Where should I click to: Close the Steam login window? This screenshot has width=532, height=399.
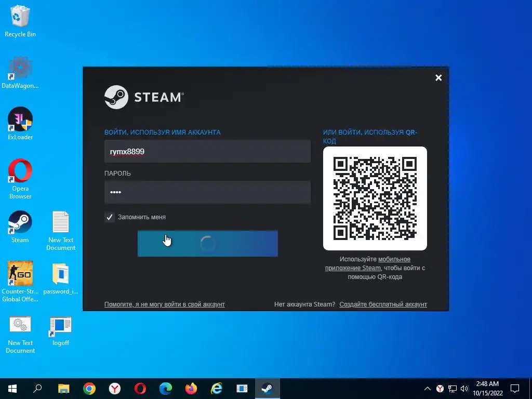[x=438, y=78]
